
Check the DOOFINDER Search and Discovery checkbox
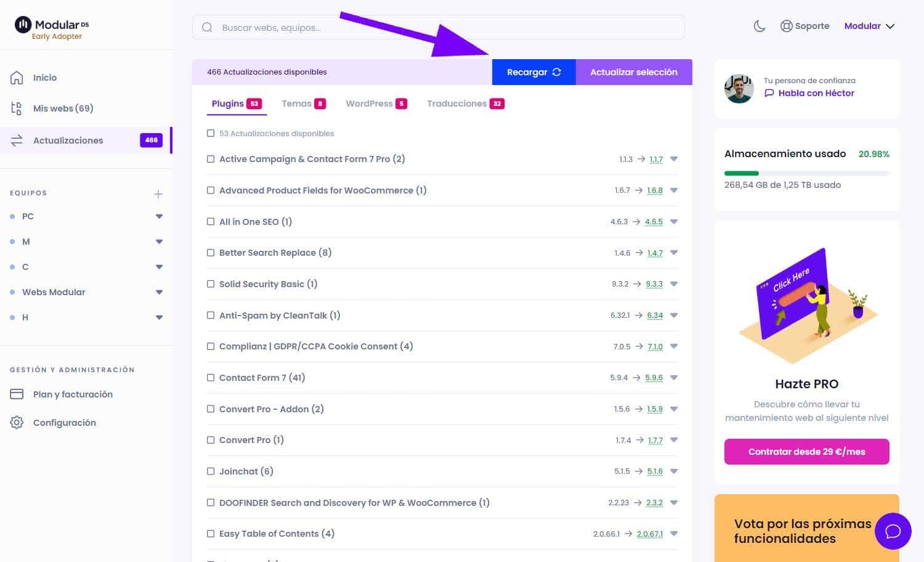211,503
